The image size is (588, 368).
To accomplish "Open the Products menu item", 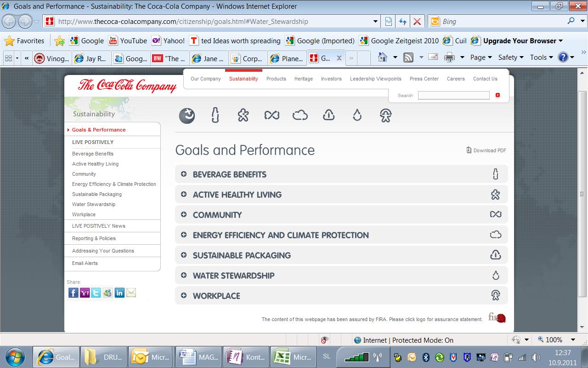I will [276, 79].
